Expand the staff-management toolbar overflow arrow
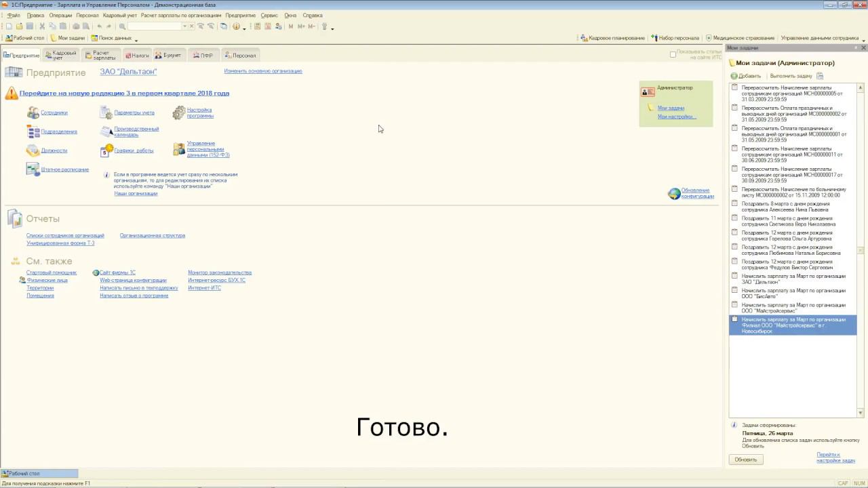 863,39
